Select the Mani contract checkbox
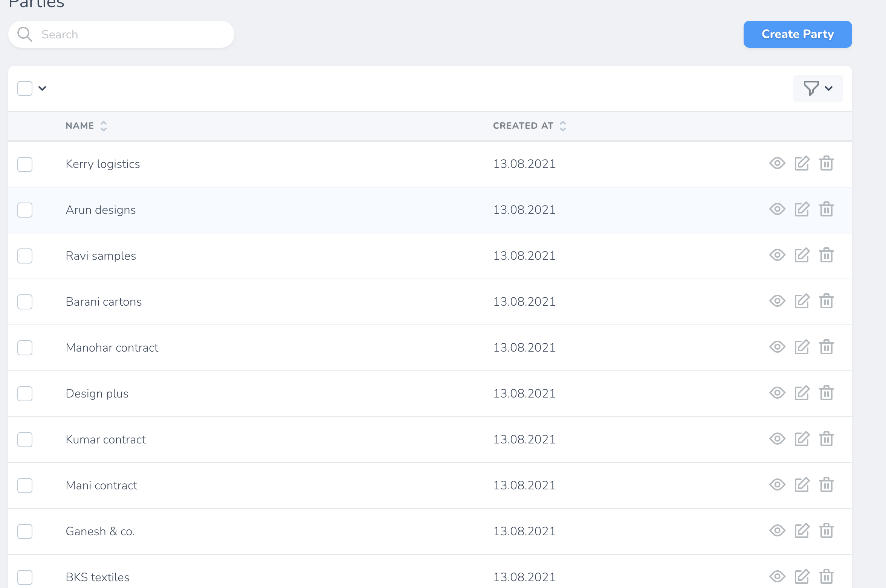886x588 pixels. tap(25, 486)
